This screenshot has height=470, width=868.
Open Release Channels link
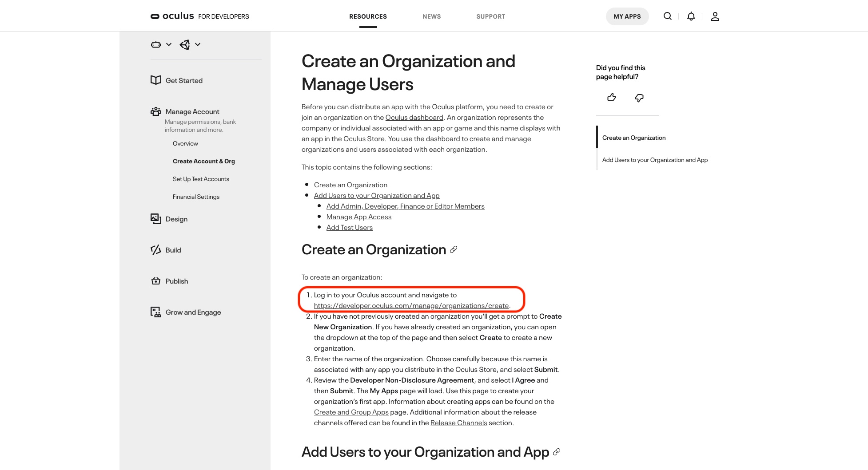click(x=459, y=423)
